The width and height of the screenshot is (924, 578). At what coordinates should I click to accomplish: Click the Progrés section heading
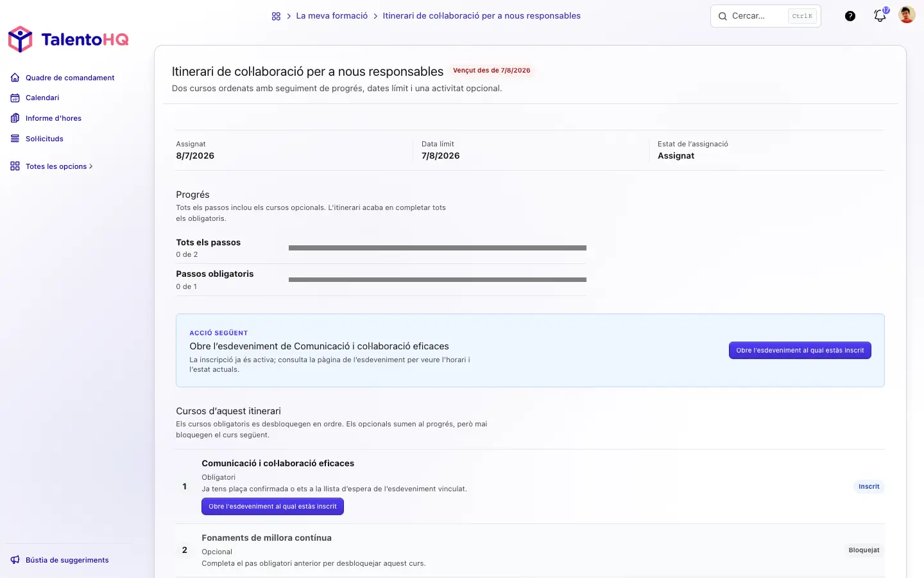193,195
